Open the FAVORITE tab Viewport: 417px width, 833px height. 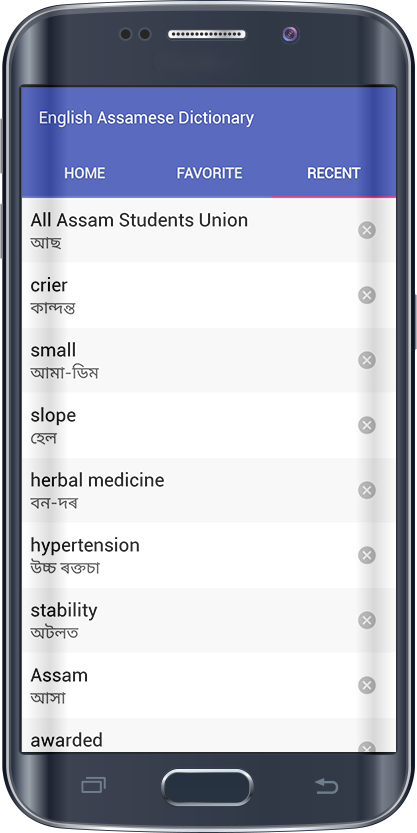click(x=209, y=173)
